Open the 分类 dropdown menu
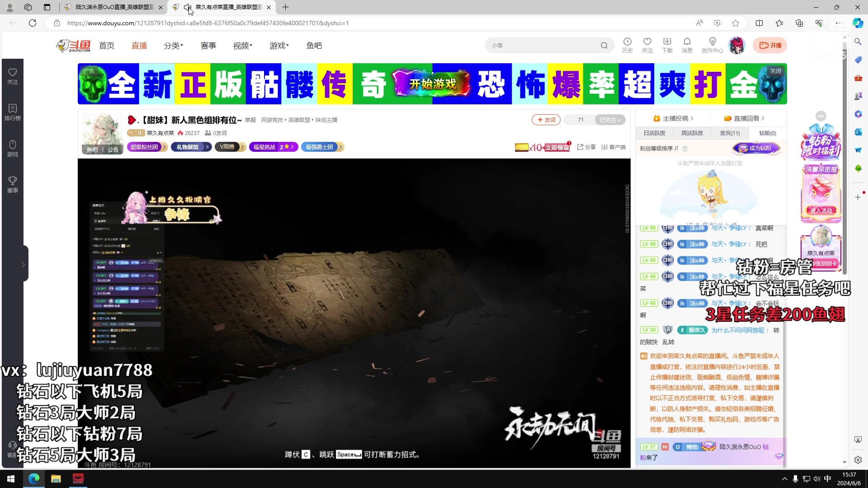Viewport: 868px width, 488px height. (x=174, y=46)
